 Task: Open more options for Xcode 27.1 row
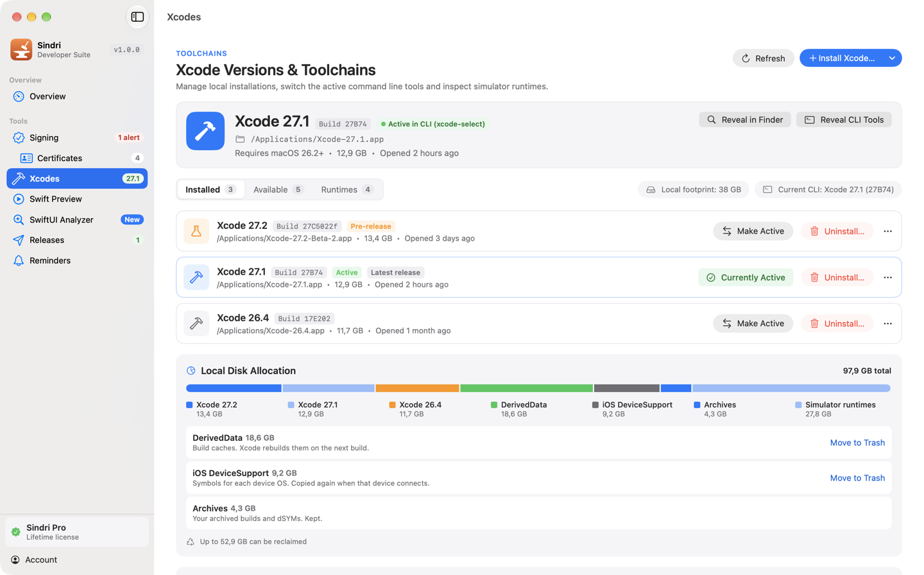click(887, 277)
